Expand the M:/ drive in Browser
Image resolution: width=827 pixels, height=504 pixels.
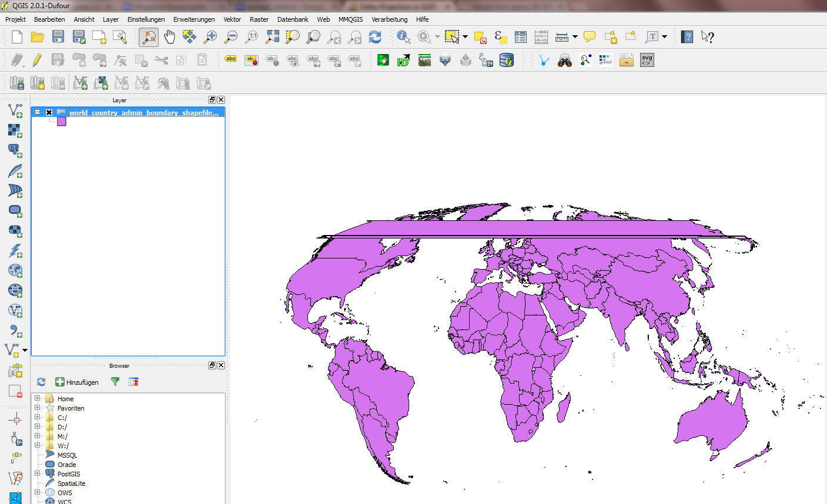pos(37,436)
